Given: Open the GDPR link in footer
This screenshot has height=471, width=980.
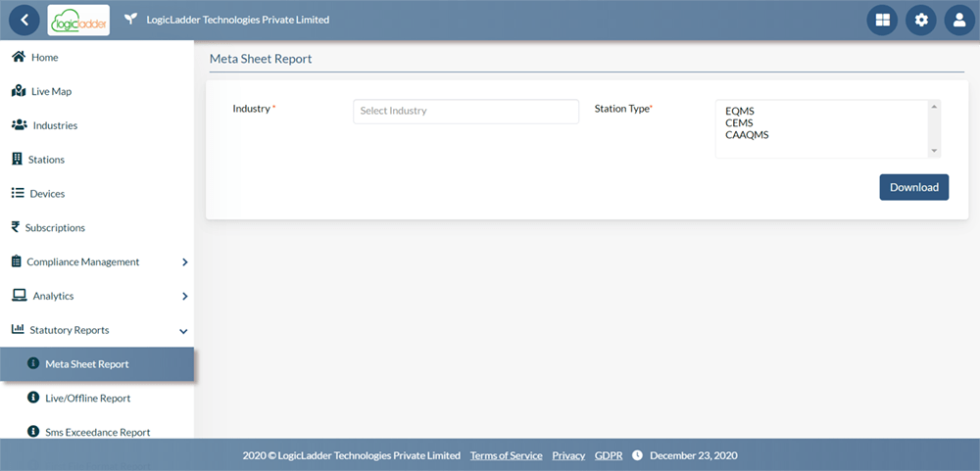Looking at the screenshot, I should pos(609,455).
